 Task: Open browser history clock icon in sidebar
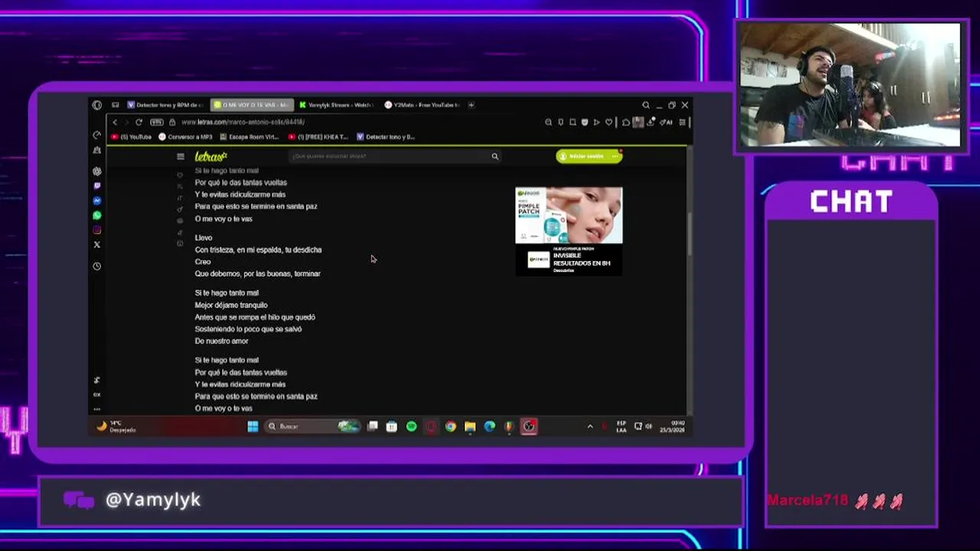pyautogui.click(x=96, y=266)
